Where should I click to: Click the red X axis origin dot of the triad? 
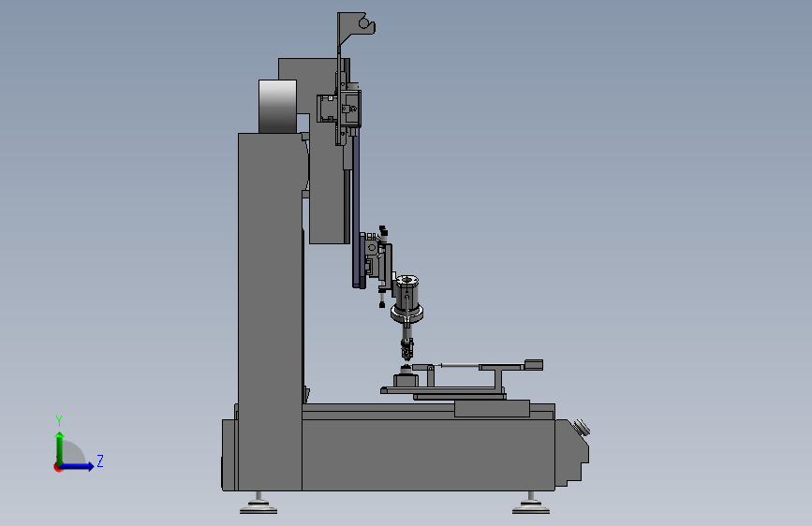pos(57,467)
